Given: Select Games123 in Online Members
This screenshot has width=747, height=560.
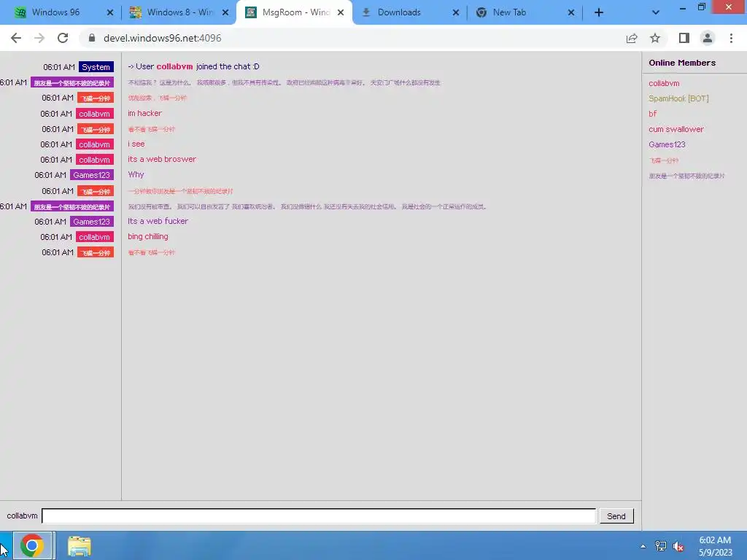Looking at the screenshot, I should [x=667, y=144].
